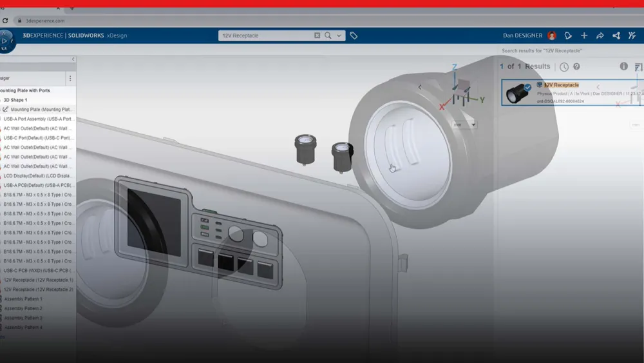Select 12V Receptacle 1 tree item
644x363 pixels.
click(39, 280)
